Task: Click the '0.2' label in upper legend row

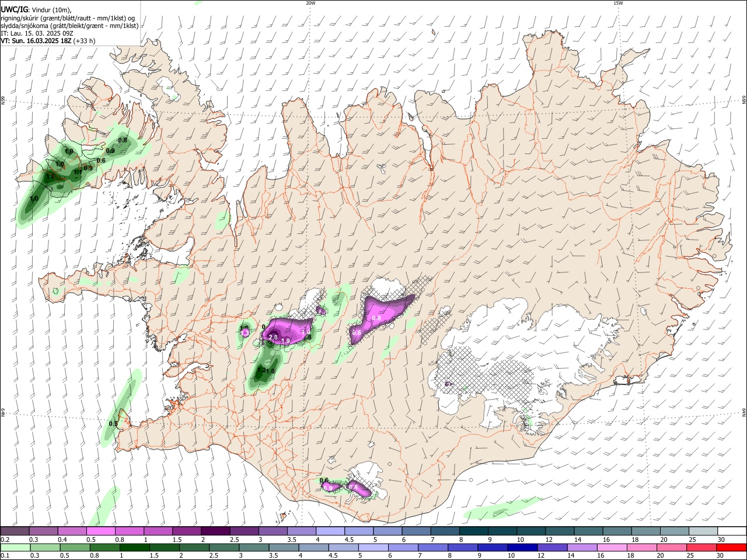Action: 5,540
